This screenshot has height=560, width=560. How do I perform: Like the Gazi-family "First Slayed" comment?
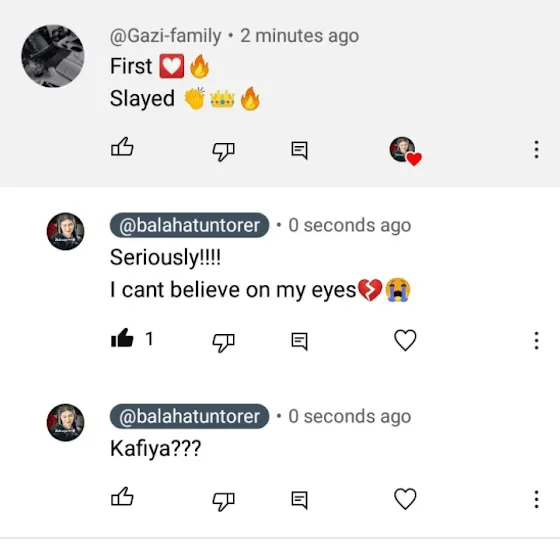click(x=122, y=148)
